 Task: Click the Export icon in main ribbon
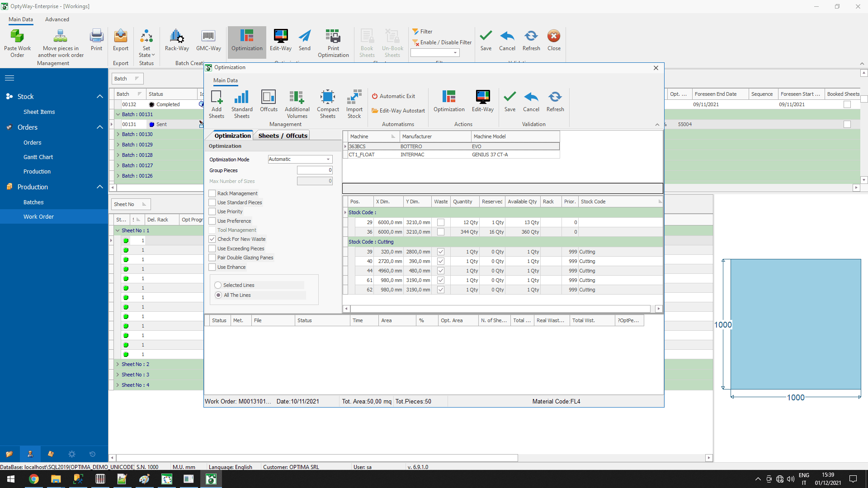pyautogui.click(x=121, y=40)
